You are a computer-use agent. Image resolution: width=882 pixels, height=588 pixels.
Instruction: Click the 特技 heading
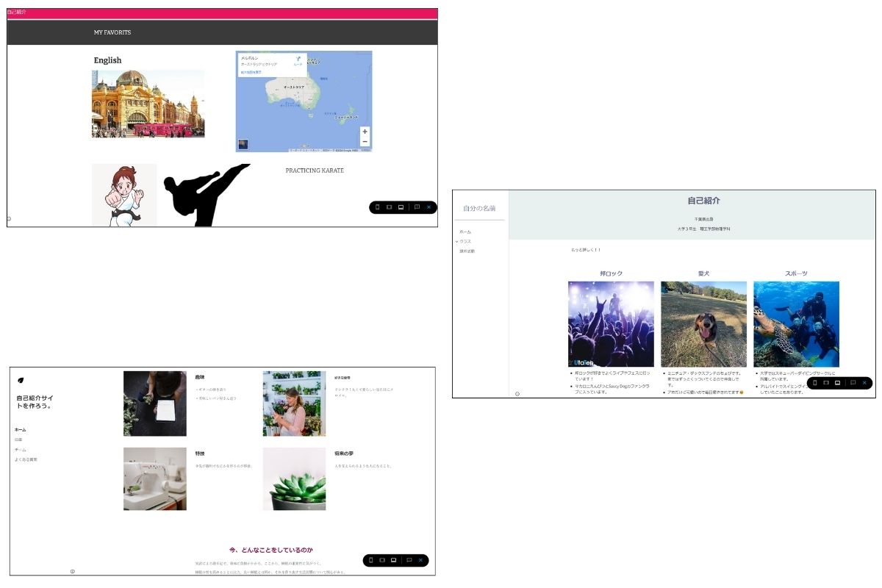click(x=200, y=453)
